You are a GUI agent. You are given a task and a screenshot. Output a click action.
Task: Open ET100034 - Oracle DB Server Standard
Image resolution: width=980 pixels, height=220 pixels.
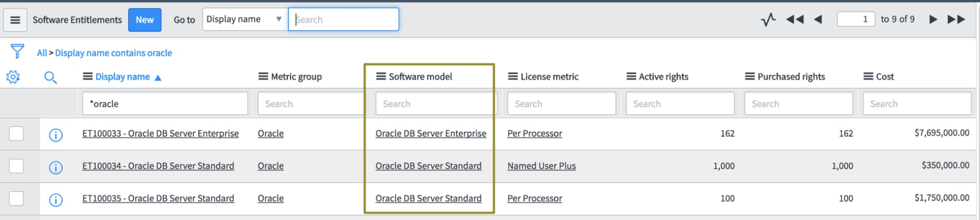point(158,166)
